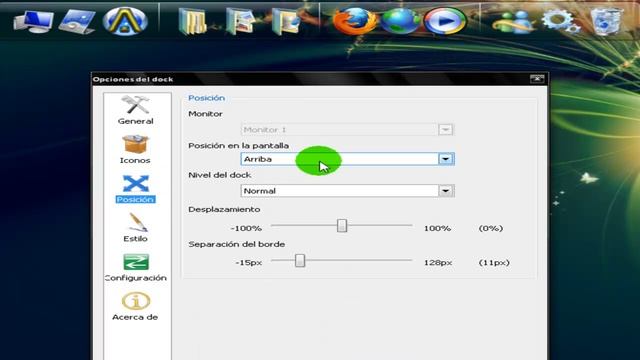The height and width of the screenshot is (360, 640).
Task: Launch the blue letter A dock app
Action: coord(125,20)
